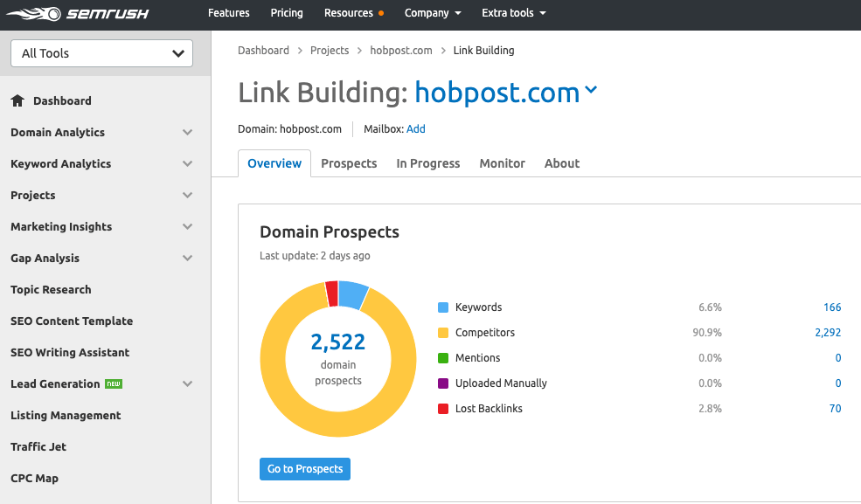Open the Lost Backlinks count 70

pos(835,408)
